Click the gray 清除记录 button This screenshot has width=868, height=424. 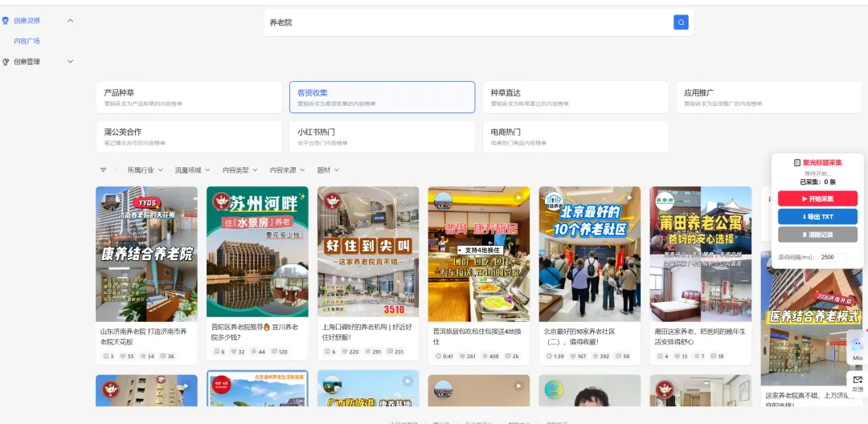[817, 234]
